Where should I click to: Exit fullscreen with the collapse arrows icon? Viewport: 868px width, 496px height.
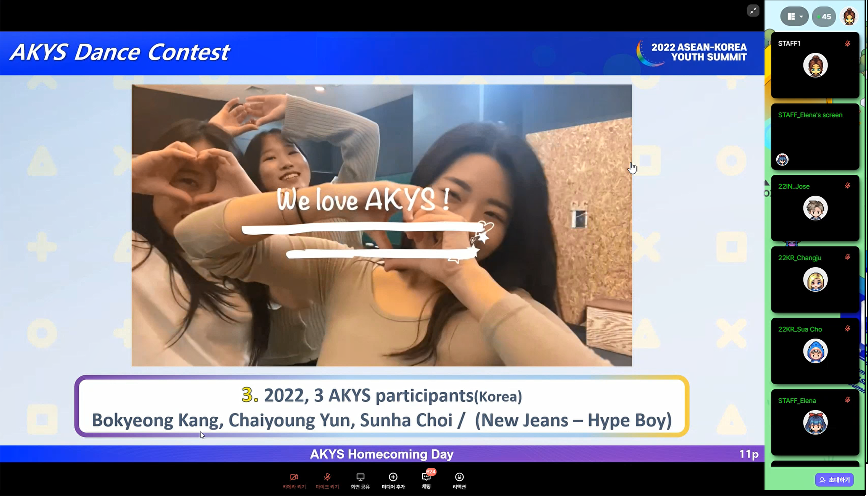[x=753, y=11]
